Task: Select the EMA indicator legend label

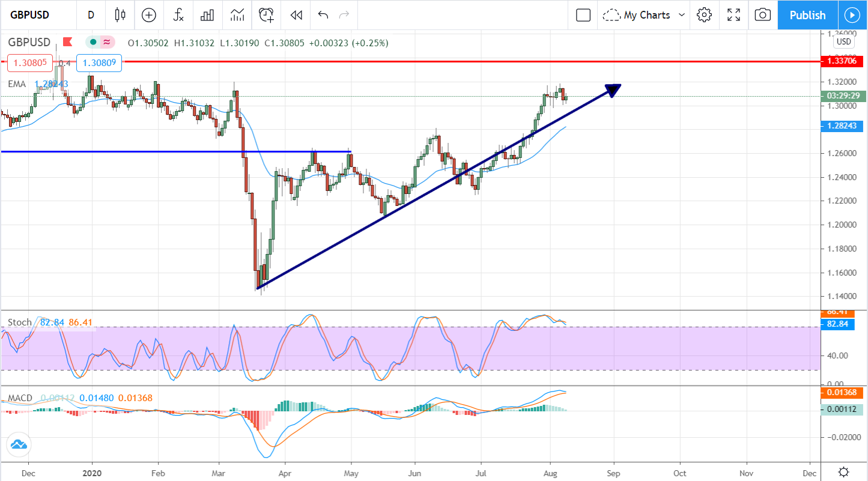Action: tap(17, 84)
